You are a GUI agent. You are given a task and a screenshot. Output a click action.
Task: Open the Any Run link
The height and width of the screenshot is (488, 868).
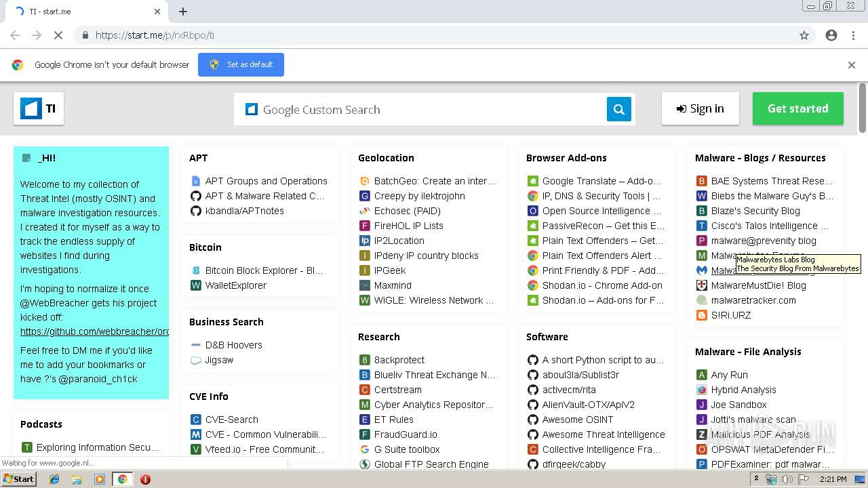click(x=730, y=375)
